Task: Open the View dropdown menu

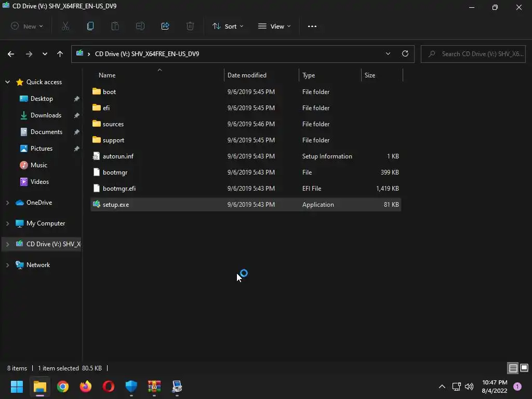Action: pos(274,26)
